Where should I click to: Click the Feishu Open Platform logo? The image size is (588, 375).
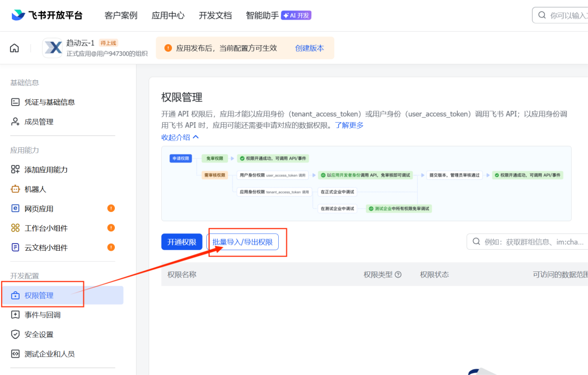point(47,15)
